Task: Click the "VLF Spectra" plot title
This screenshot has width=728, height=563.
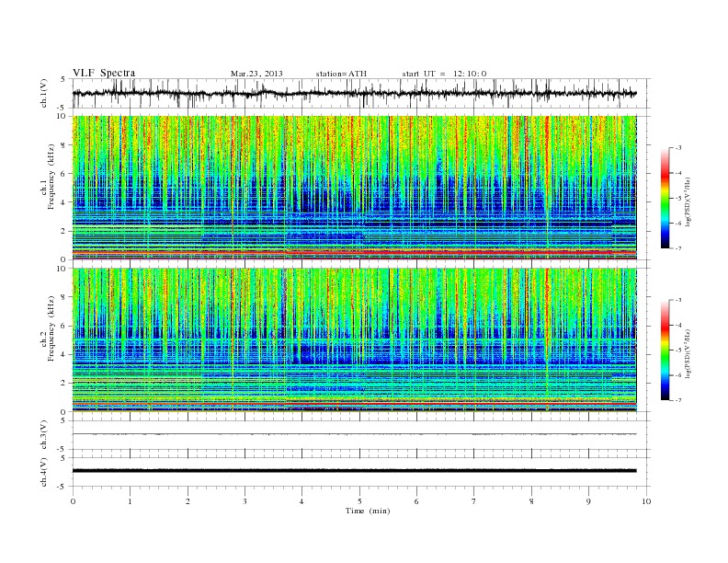Action: click(104, 73)
